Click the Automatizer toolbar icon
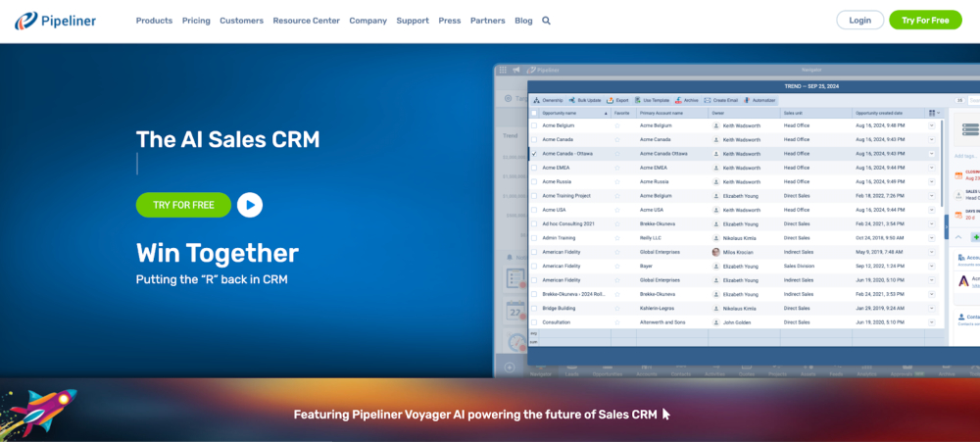The width and height of the screenshot is (980, 442). click(747, 100)
